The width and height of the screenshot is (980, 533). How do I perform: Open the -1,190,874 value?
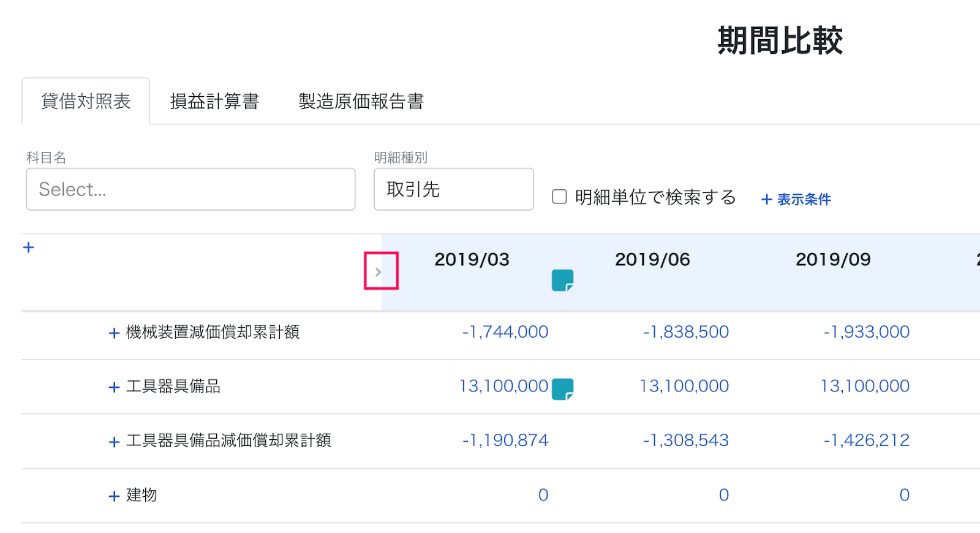coord(505,440)
